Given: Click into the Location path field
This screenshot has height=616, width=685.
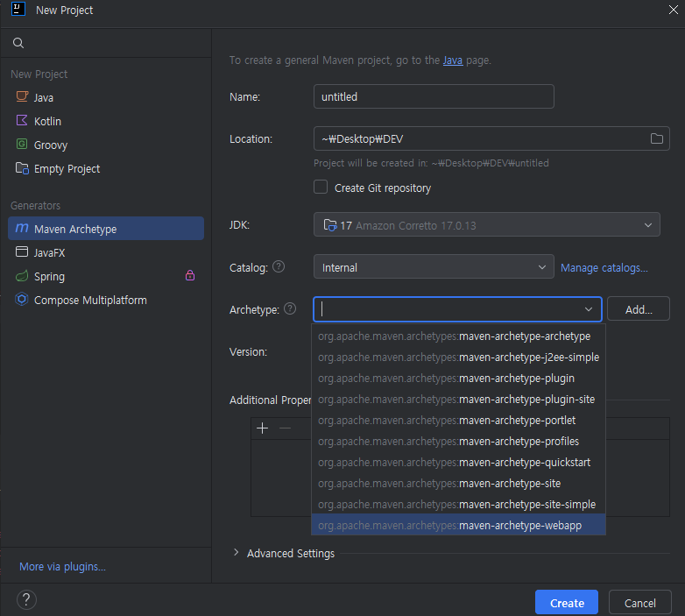Looking at the screenshot, I should tap(491, 139).
